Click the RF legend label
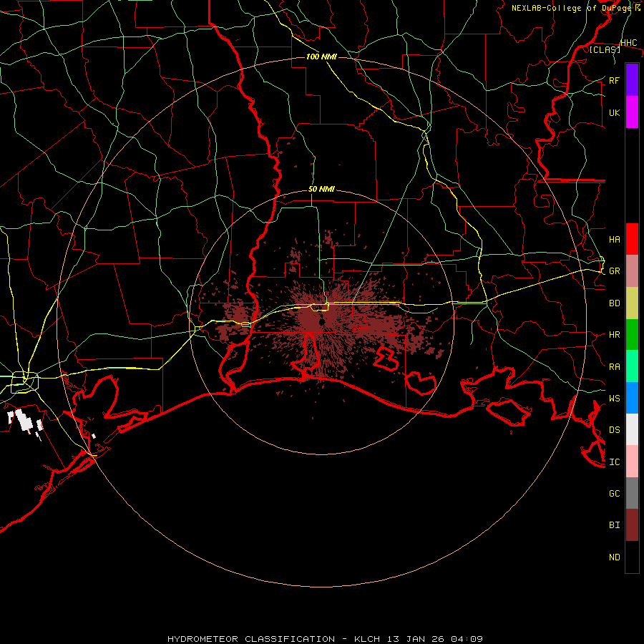 point(614,80)
